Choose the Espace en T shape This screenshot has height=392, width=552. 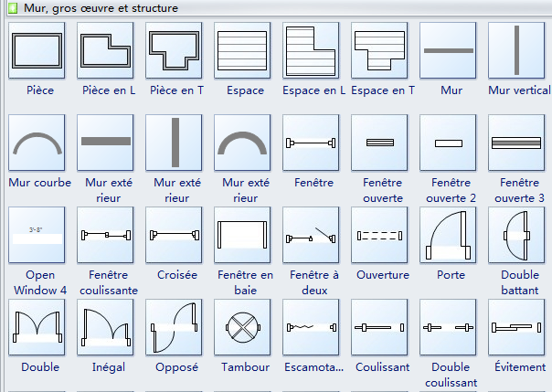(379, 50)
